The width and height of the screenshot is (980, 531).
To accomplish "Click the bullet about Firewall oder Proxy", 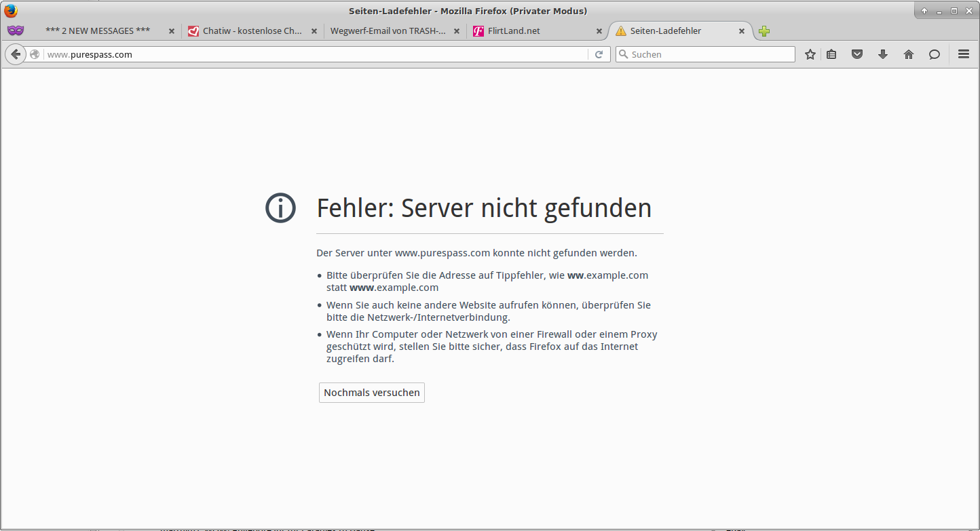I will click(492, 347).
